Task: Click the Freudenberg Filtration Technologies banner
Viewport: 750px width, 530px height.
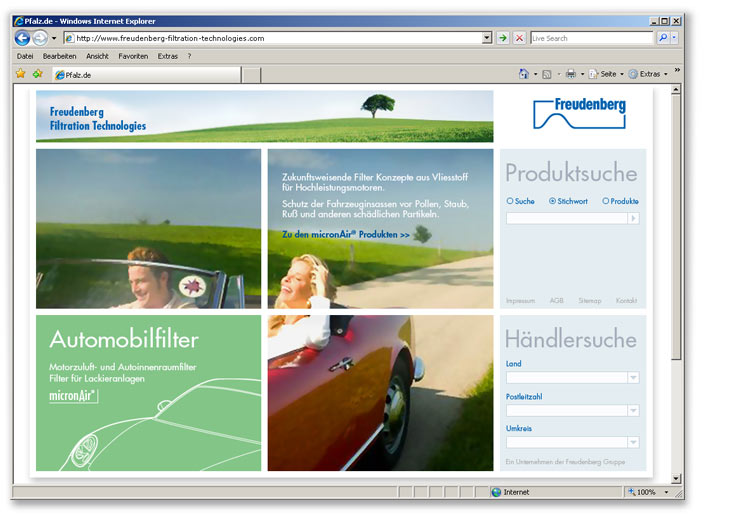Action: (x=265, y=116)
